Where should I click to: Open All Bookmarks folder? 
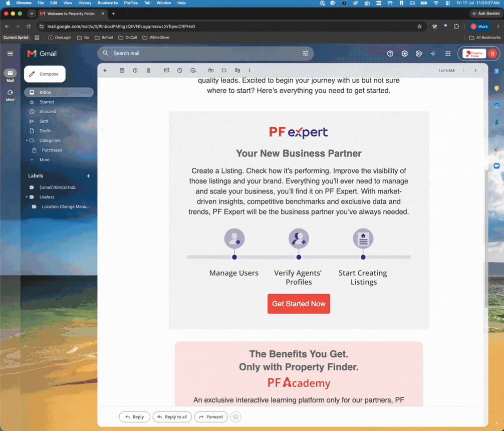pyautogui.click(x=485, y=38)
